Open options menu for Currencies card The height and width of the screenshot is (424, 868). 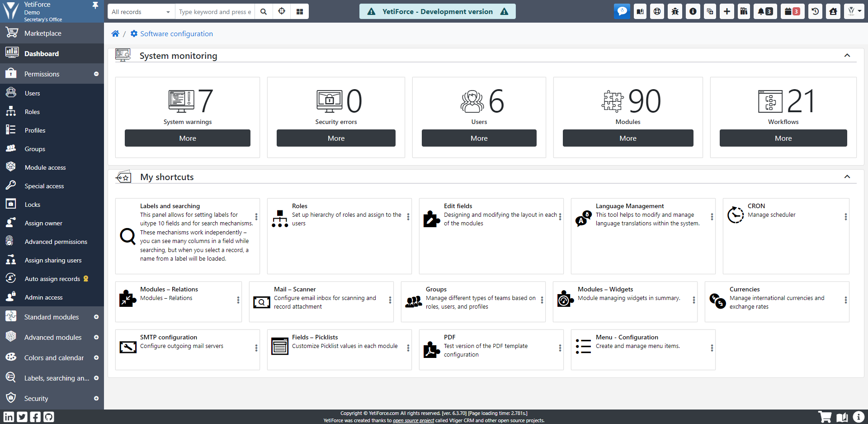(846, 300)
